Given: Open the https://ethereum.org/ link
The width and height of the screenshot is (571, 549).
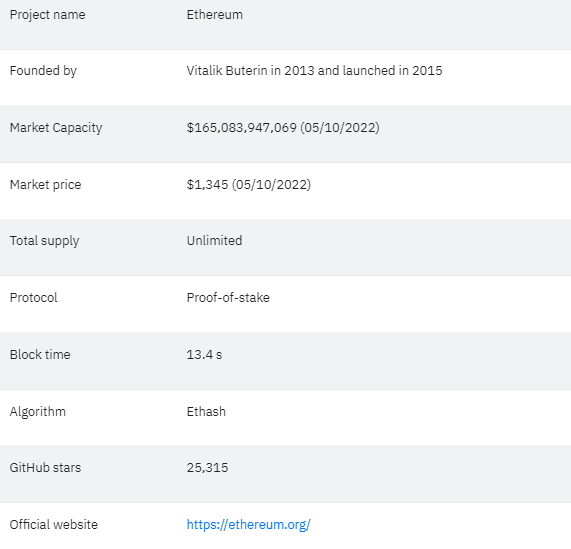Looking at the screenshot, I should coord(248,525).
